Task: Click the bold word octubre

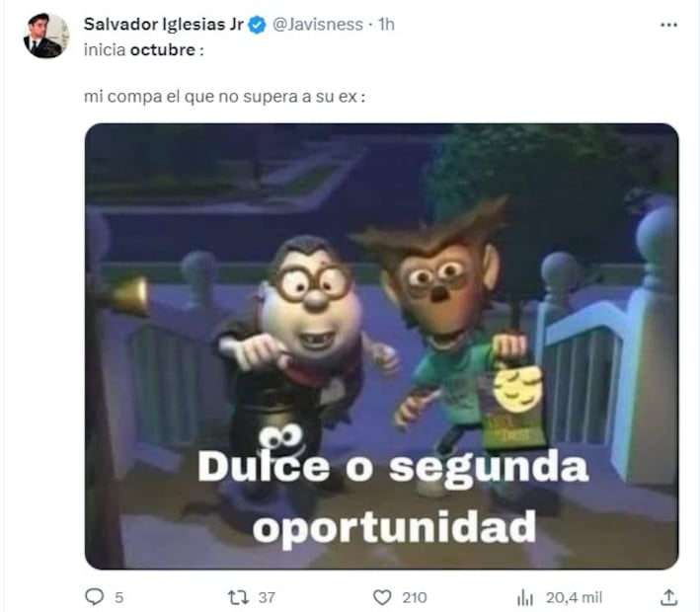Action: pos(163,49)
